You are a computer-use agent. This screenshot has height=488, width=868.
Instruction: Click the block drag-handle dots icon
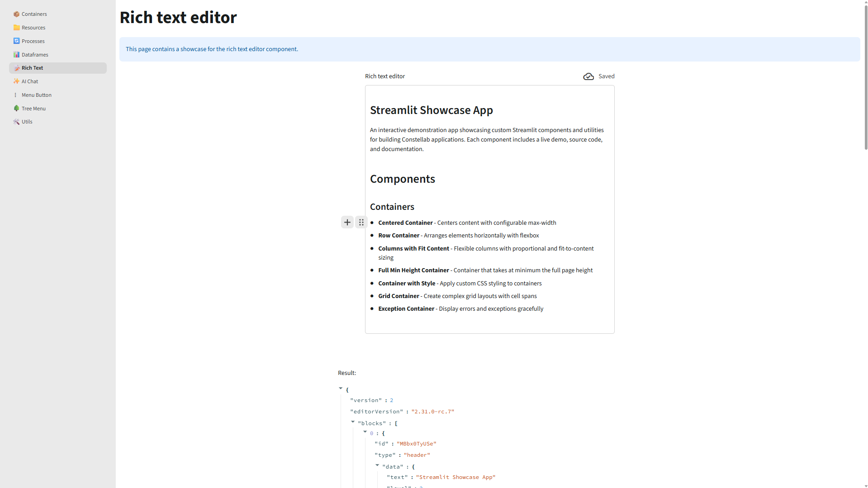tap(361, 222)
